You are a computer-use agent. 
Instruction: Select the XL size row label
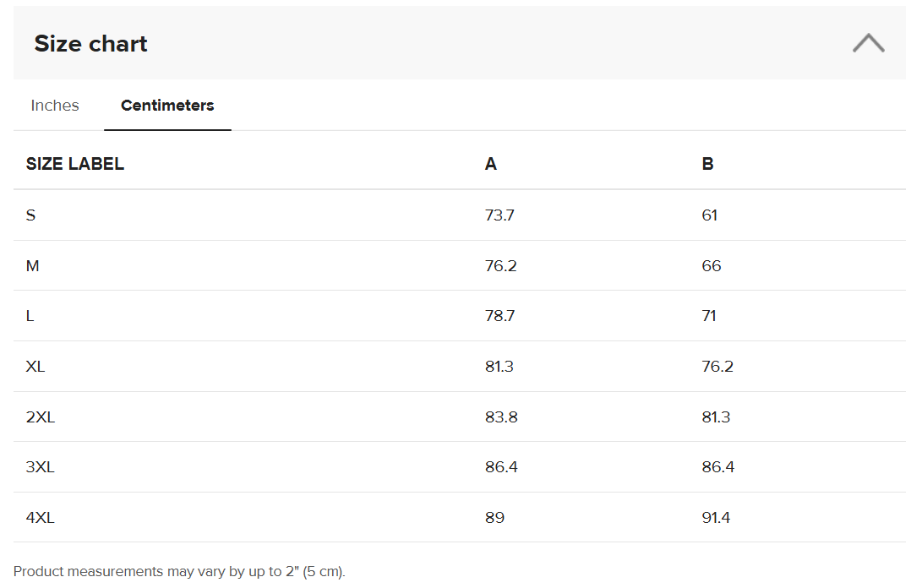coord(35,367)
